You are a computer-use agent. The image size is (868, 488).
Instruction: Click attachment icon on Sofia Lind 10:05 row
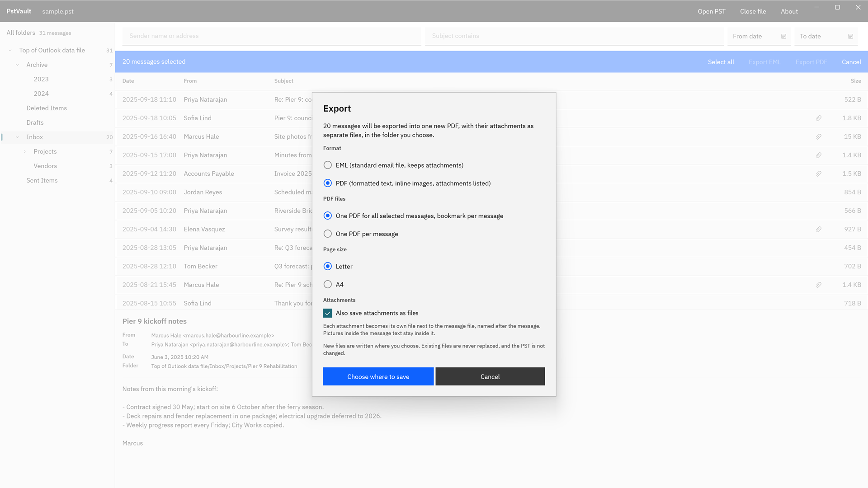coord(819,118)
